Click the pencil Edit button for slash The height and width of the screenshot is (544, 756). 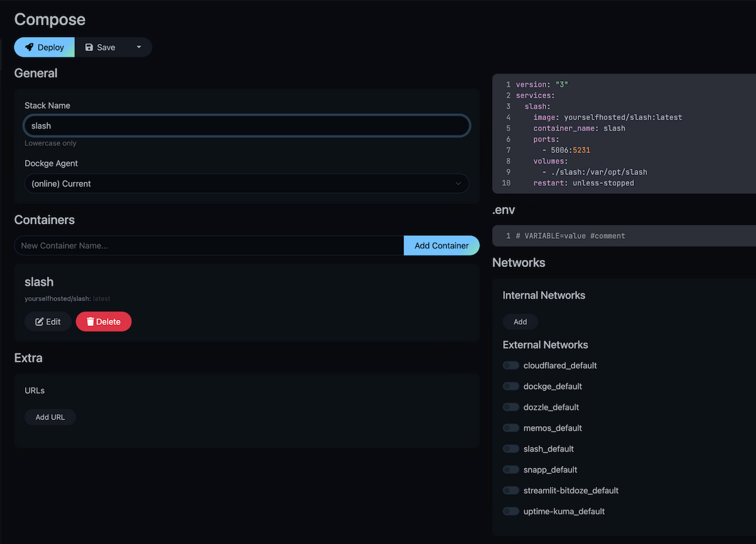point(48,322)
